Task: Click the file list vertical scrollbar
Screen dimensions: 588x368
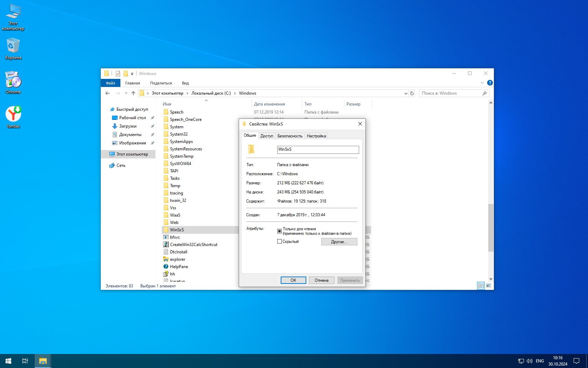Action: [x=490, y=228]
